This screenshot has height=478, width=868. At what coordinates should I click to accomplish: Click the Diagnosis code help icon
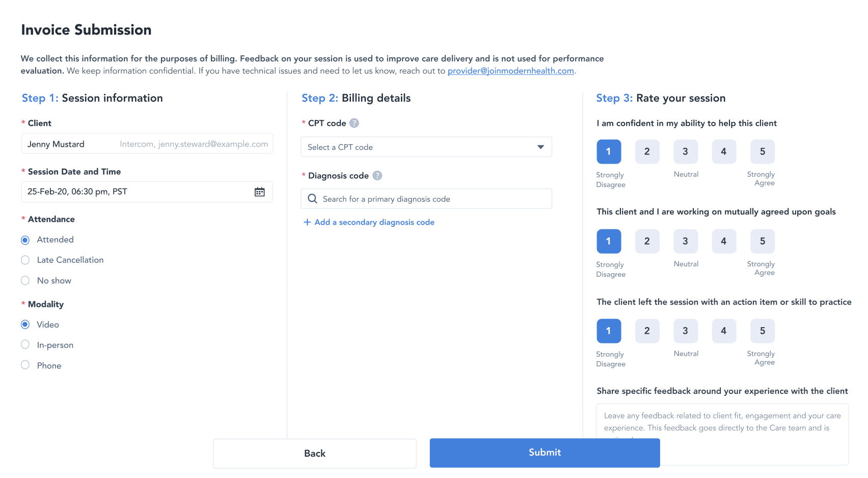tap(377, 176)
